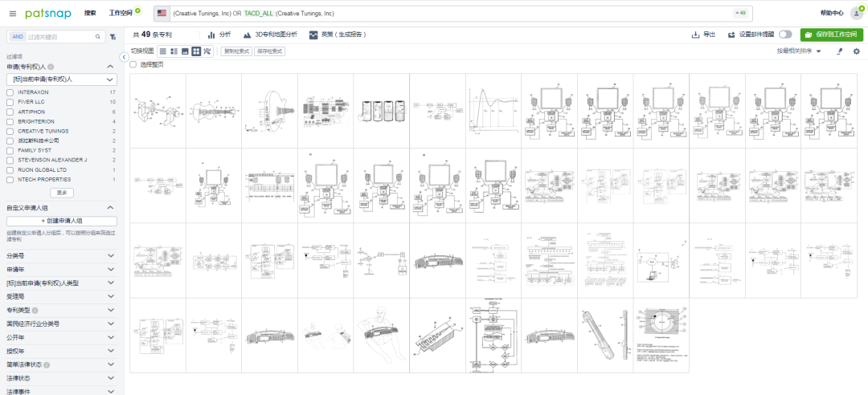Open 3D patent landscape analysis icon

tap(247, 35)
